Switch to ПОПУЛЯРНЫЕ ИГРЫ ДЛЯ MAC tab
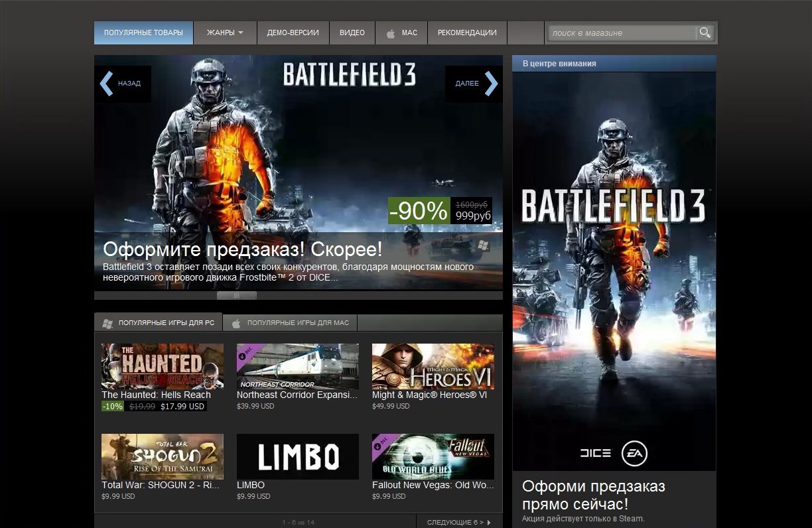 click(291, 323)
